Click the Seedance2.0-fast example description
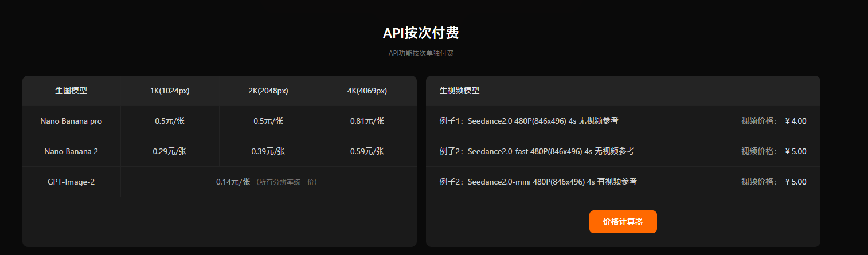 coord(537,151)
